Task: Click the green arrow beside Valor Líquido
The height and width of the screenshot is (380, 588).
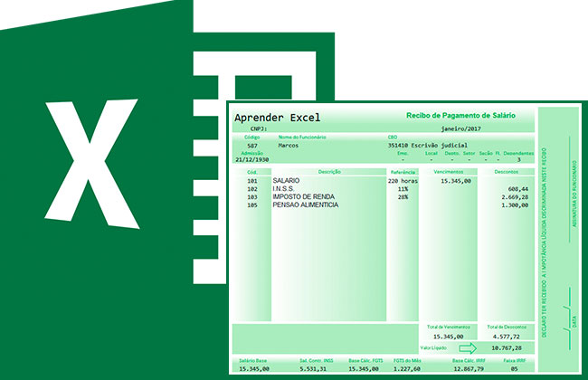Action: pyautogui.click(x=468, y=348)
